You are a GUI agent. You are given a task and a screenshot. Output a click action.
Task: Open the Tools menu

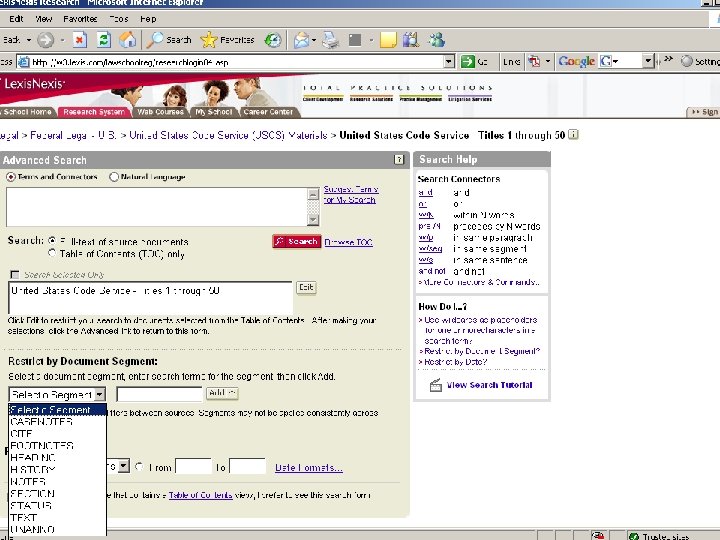[x=118, y=19]
